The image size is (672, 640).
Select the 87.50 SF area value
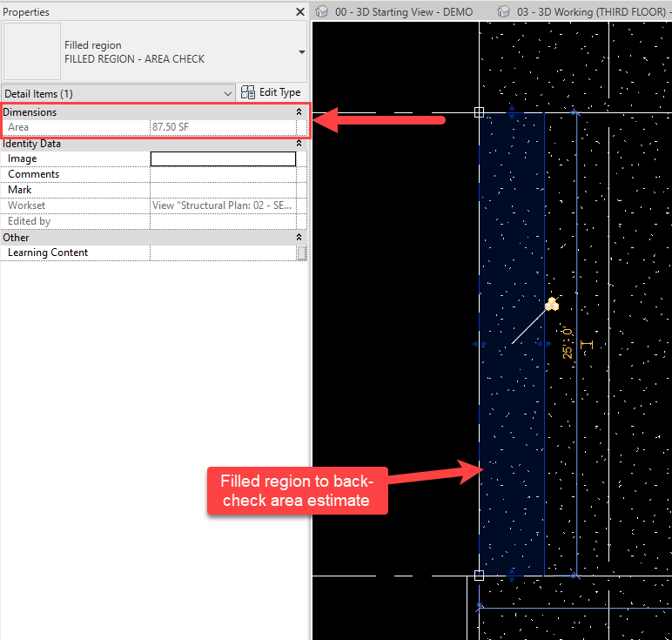click(x=170, y=127)
